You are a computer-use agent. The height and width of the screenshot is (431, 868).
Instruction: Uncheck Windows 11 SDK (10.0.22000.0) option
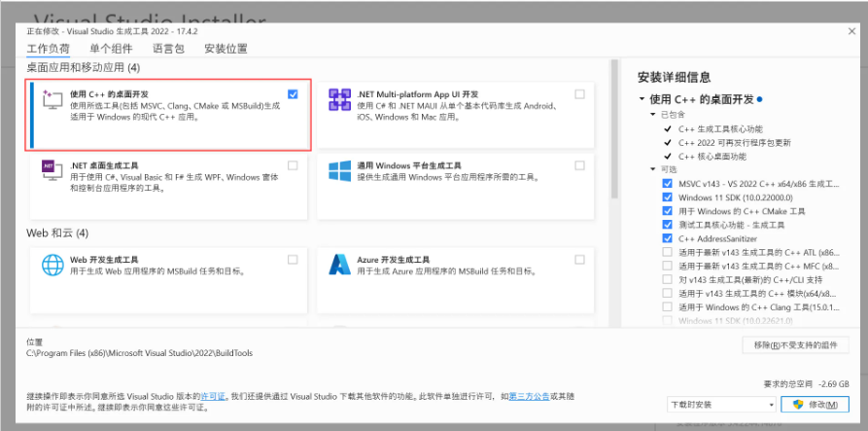[x=667, y=198]
